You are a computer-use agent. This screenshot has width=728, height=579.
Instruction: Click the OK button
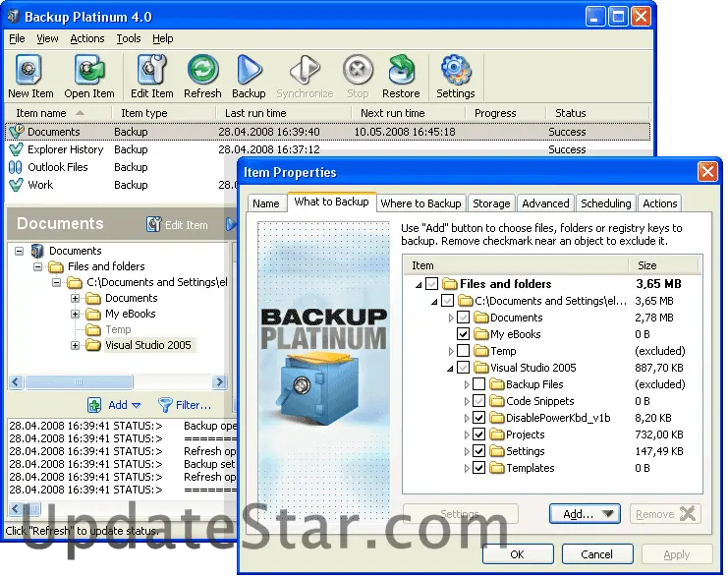click(517, 554)
